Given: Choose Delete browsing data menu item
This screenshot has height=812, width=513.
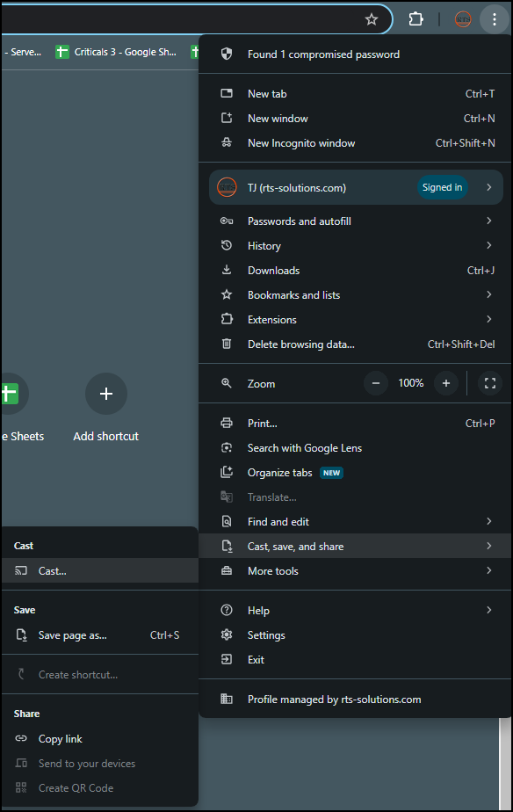Looking at the screenshot, I should point(355,344).
